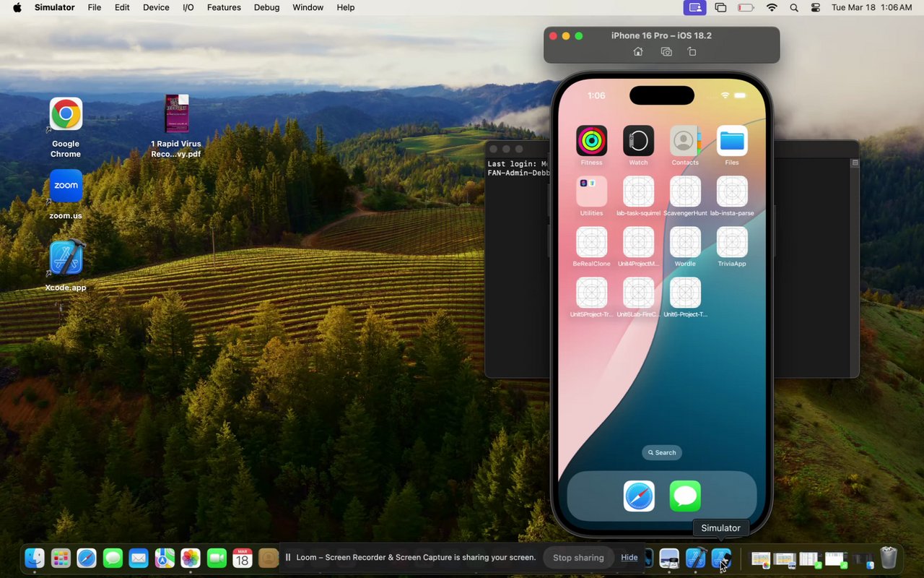The image size is (924, 578).
Task: Launch the Unit6-Project-T app
Action: pyautogui.click(x=685, y=293)
